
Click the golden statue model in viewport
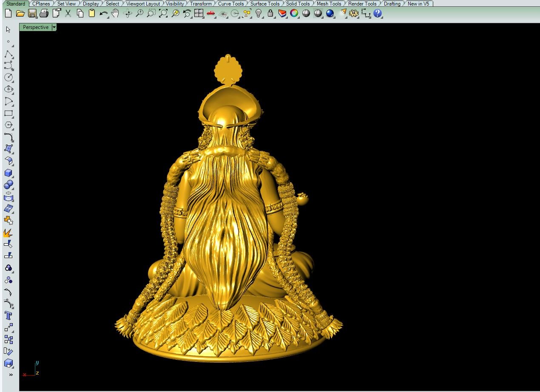[229, 221]
